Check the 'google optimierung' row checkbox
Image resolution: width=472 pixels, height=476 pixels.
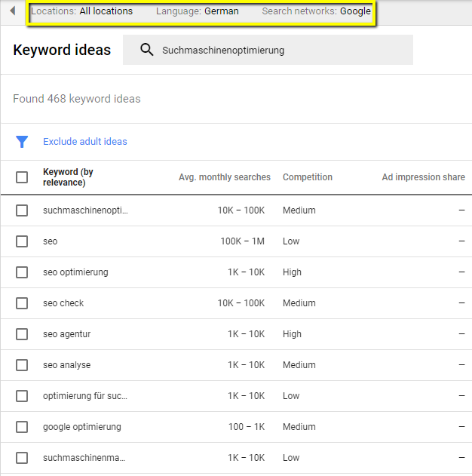click(22, 427)
